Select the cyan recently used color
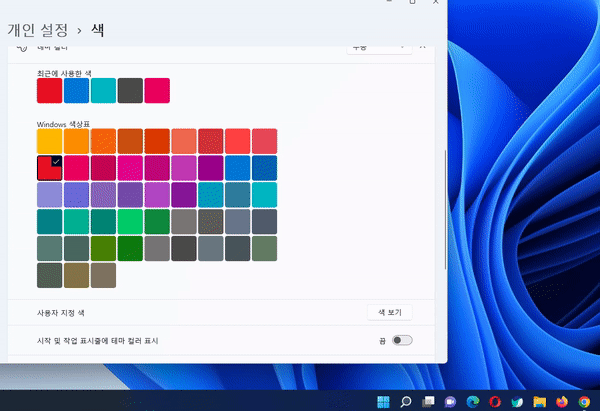The height and width of the screenshot is (411, 600). coord(103,90)
